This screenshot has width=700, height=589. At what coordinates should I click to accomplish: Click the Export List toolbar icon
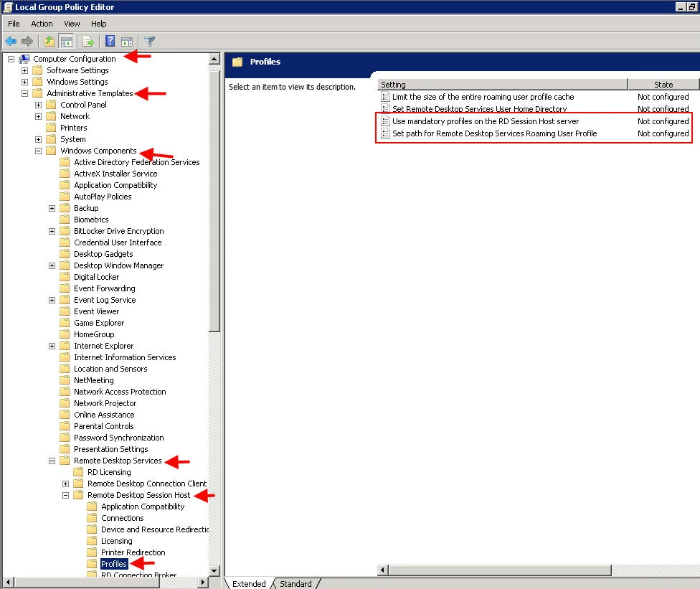pos(88,42)
